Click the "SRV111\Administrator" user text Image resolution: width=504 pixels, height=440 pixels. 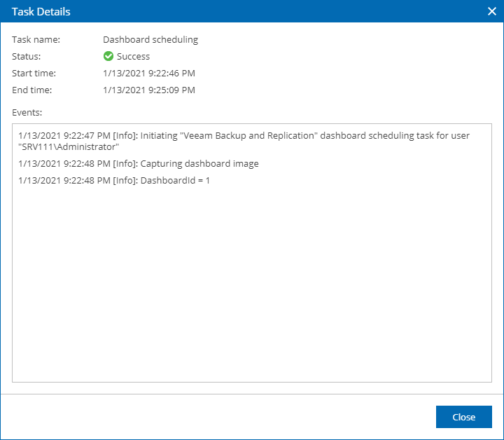coord(69,146)
